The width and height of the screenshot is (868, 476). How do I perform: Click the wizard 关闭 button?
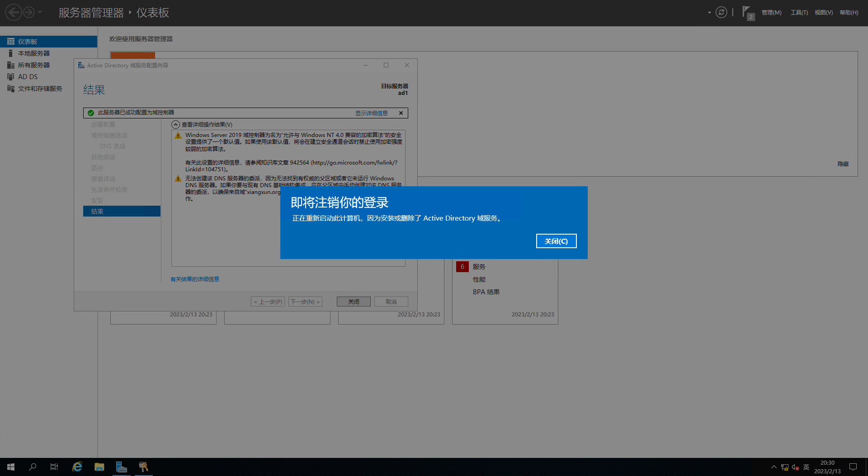point(354,302)
